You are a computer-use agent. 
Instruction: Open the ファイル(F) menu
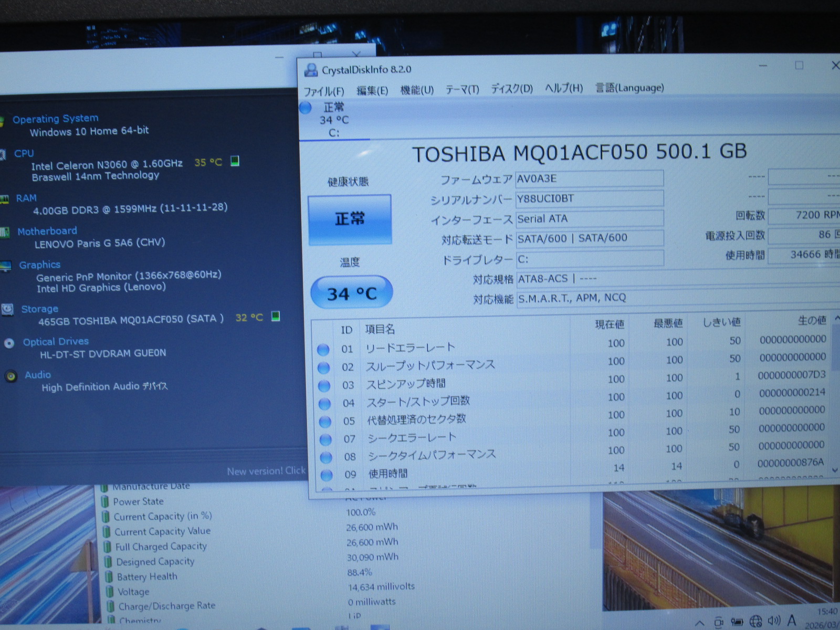pyautogui.click(x=324, y=91)
